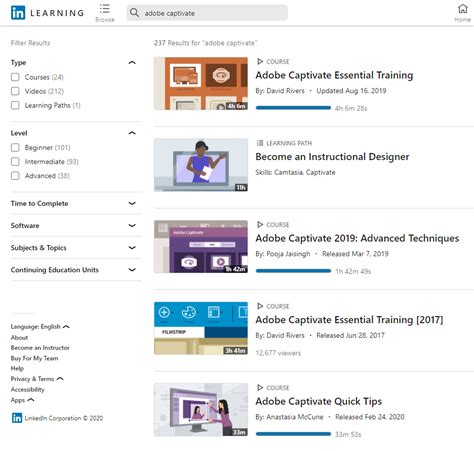Enable the Advanced (38) level filter
This screenshot has width=474, height=451.
(x=15, y=176)
